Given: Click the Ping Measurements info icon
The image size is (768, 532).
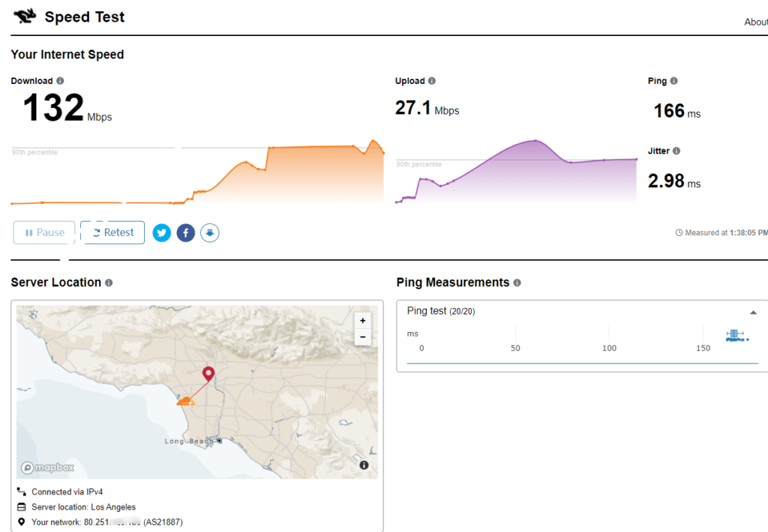Looking at the screenshot, I should pos(517,282).
